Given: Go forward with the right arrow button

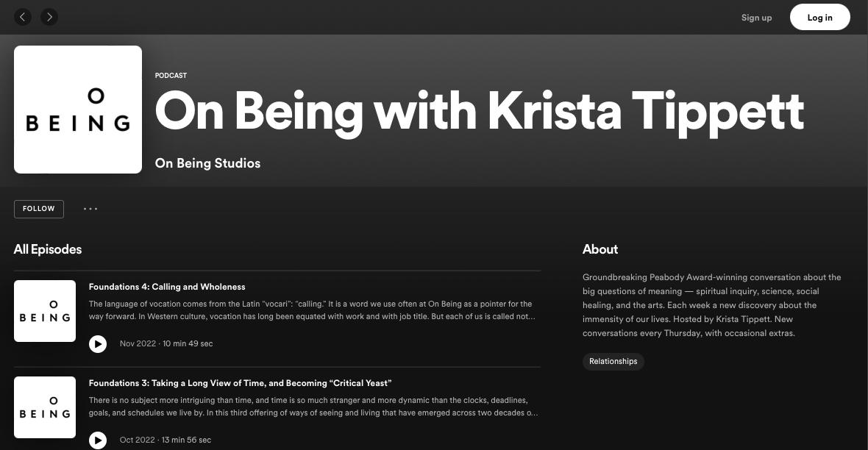Looking at the screenshot, I should 49,17.
